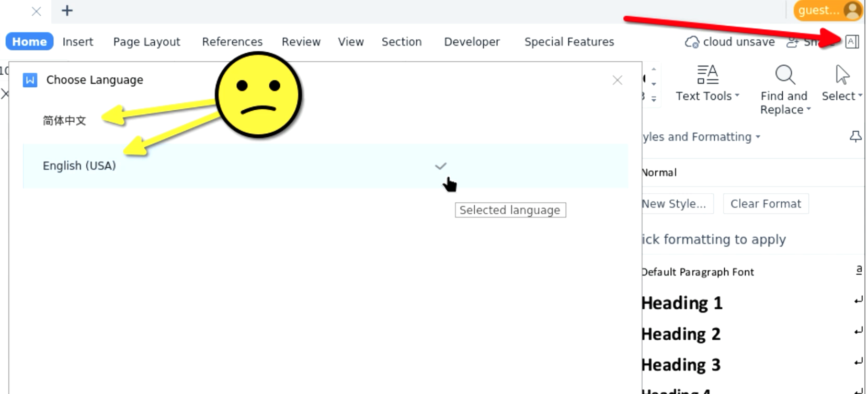Click the Select cursor tool icon
Viewport: 868px width, 394px height.
coord(842,75)
